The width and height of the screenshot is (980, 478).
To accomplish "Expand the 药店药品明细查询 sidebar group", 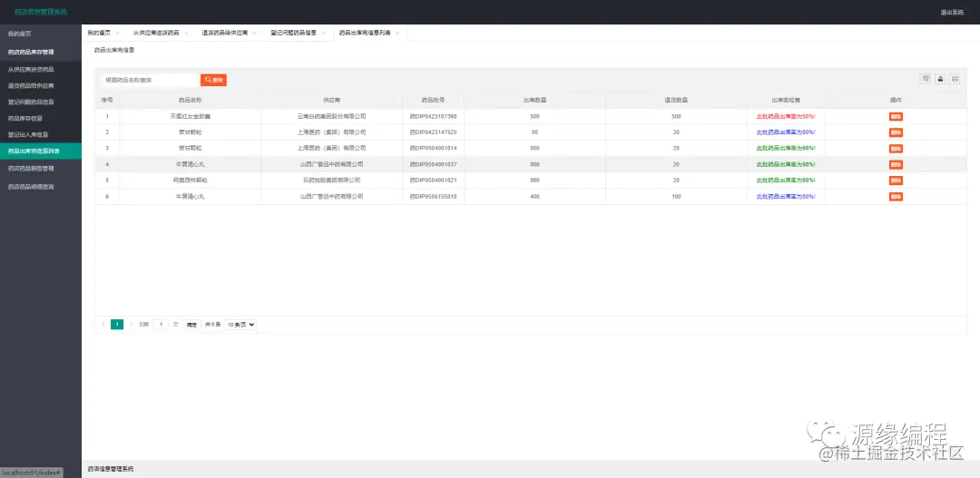I will (x=41, y=187).
